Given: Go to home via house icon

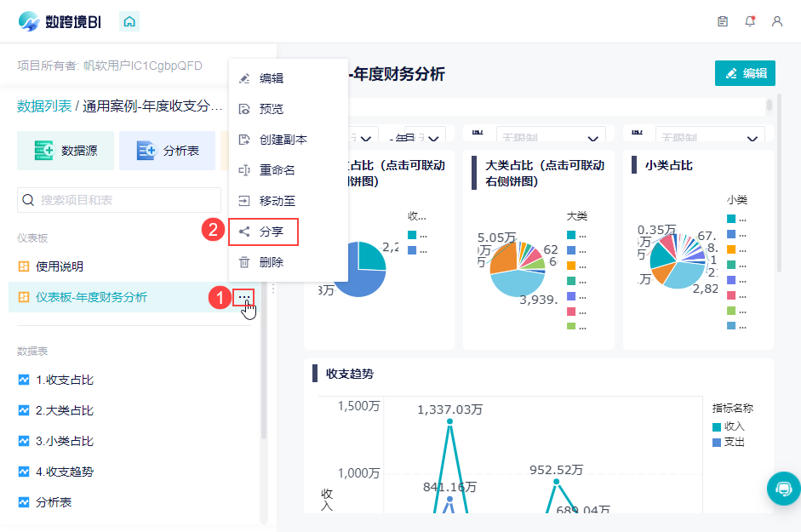Looking at the screenshot, I should [x=129, y=21].
